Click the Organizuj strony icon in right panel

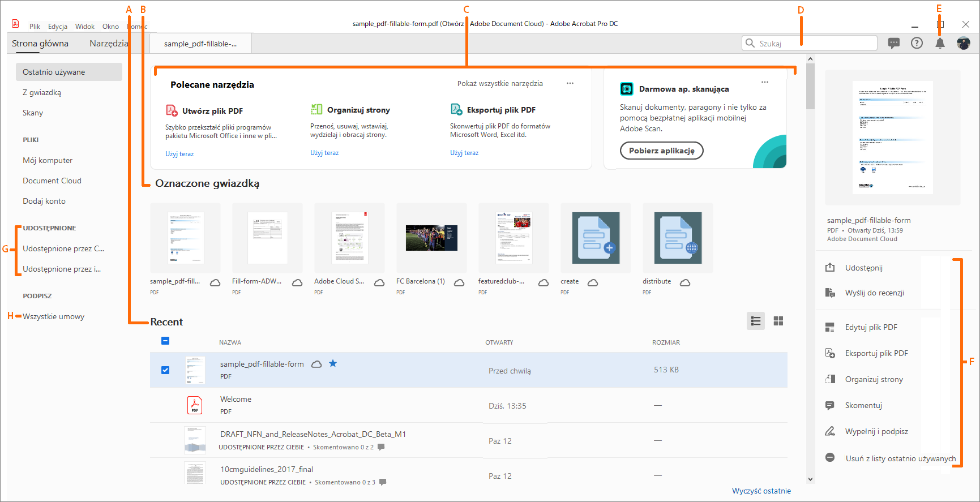pos(830,379)
